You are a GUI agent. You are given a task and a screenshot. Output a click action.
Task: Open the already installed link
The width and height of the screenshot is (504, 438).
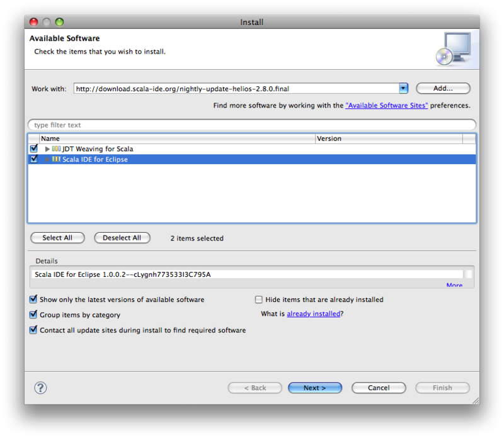coord(313,314)
